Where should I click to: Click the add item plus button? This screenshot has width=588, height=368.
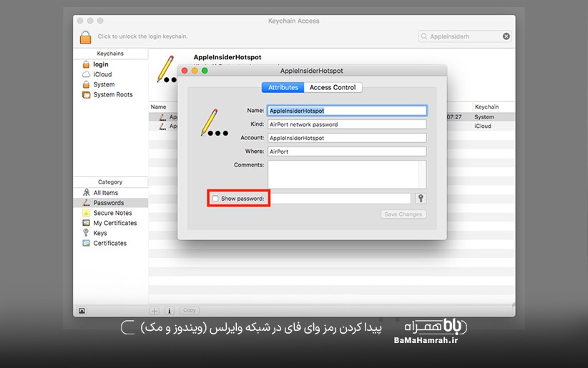[154, 310]
